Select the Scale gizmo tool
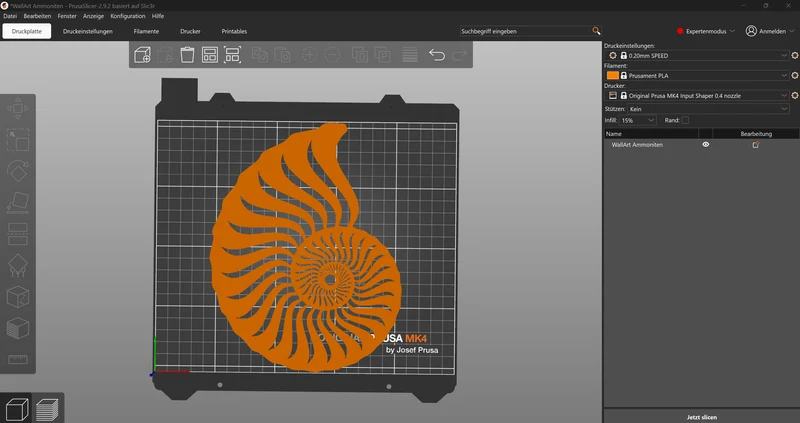This screenshot has width=800, height=423. point(18,140)
